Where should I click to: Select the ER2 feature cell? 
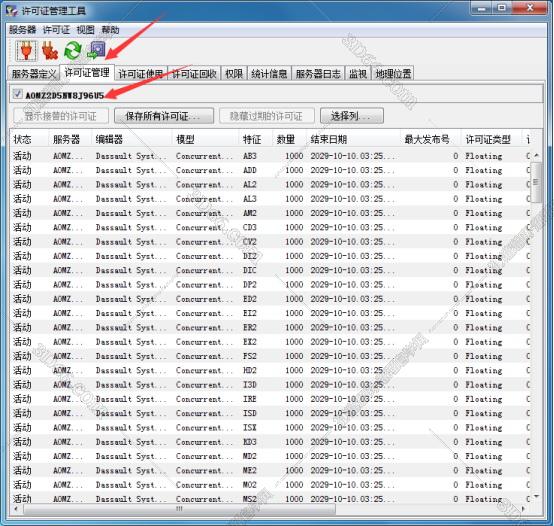[x=249, y=327]
